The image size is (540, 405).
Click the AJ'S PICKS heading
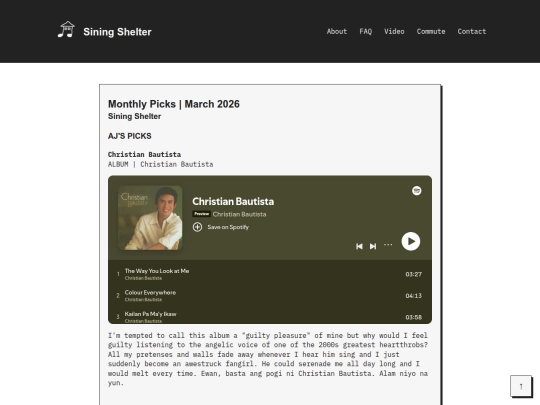pos(129,136)
